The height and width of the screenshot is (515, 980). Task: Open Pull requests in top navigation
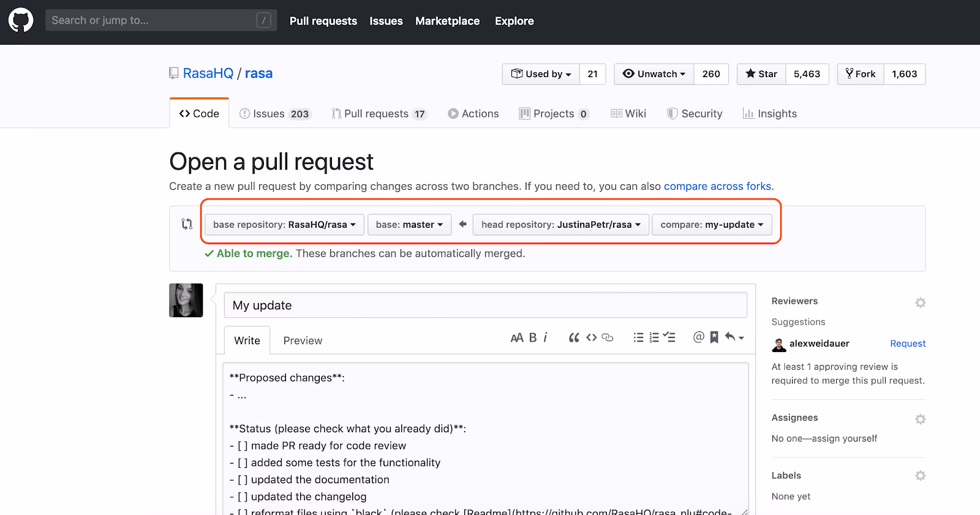(x=323, y=21)
